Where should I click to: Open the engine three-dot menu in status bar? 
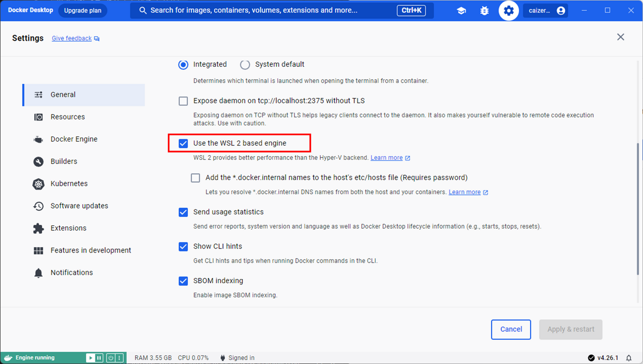tap(119, 358)
